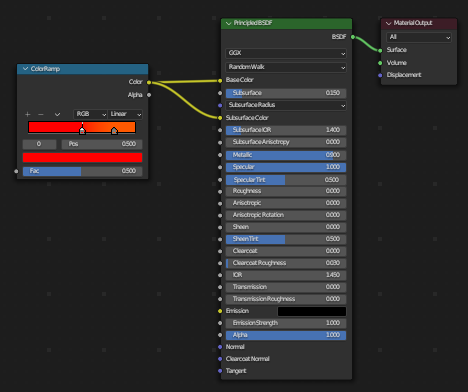
Task: Click the Roughness value field
Action: 286,191
